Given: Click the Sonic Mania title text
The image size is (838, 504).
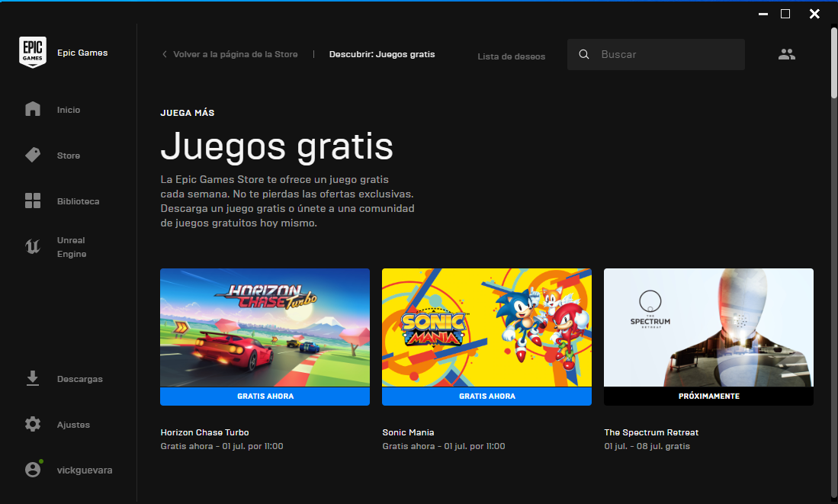Looking at the screenshot, I should pos(408,432).
